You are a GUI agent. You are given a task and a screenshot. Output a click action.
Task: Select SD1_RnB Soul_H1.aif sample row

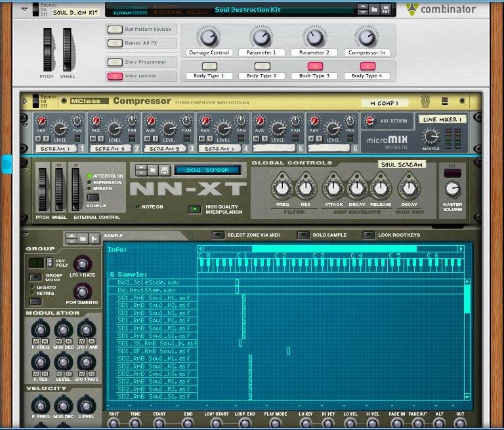[x=157, y=298]
